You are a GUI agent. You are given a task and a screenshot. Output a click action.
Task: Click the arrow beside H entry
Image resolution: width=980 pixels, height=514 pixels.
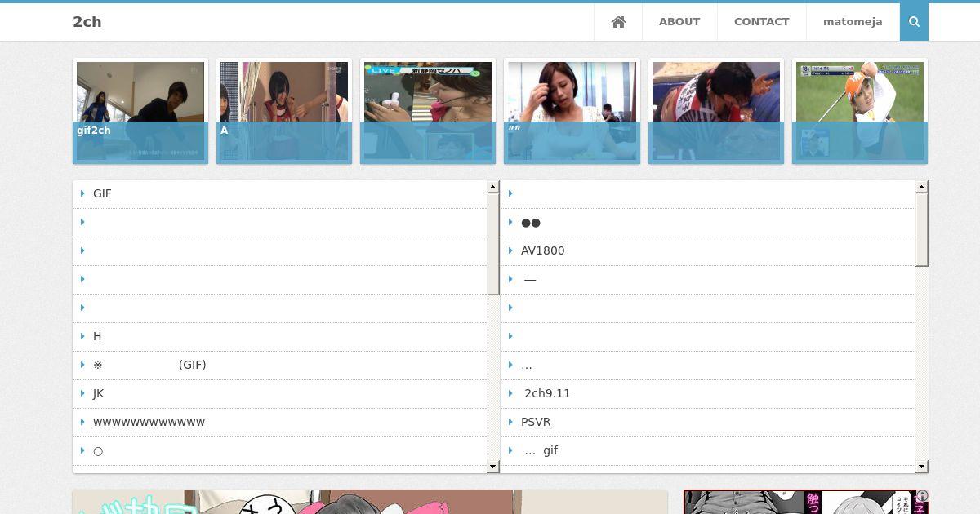(x=82, y=336)
